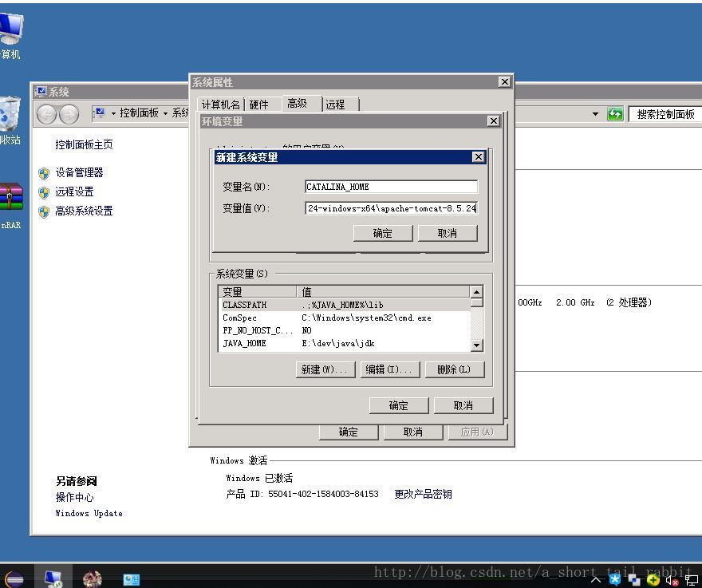Click the 变量名 field containing CATALINA_HOME

(x=392, y=187)
